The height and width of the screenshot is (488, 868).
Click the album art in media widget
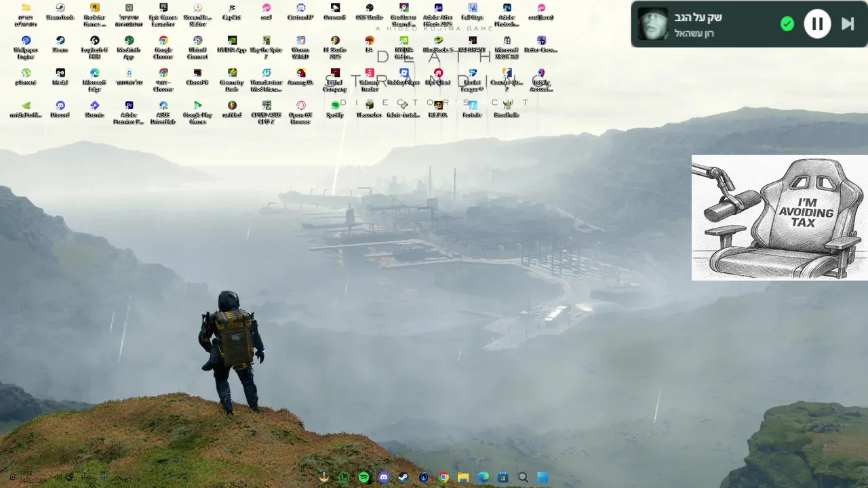tap(653, 24)
